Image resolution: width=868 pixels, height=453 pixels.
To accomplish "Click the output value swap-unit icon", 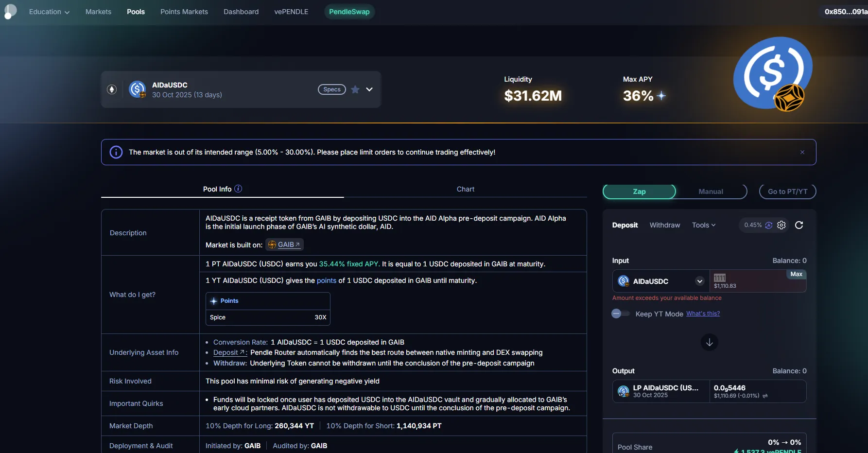I will pyautogui.click(x=765, y=396).
